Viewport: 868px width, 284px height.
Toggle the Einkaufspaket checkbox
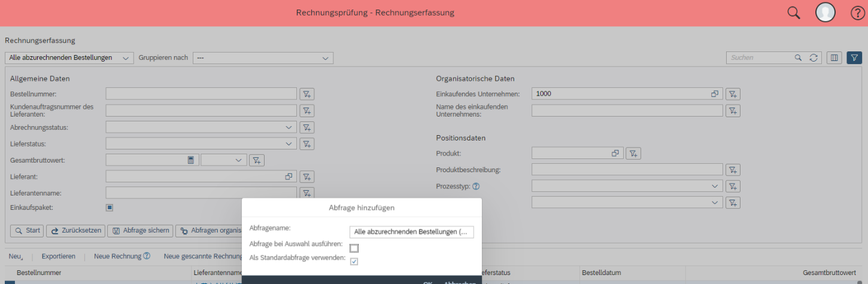tap(110, 207)
